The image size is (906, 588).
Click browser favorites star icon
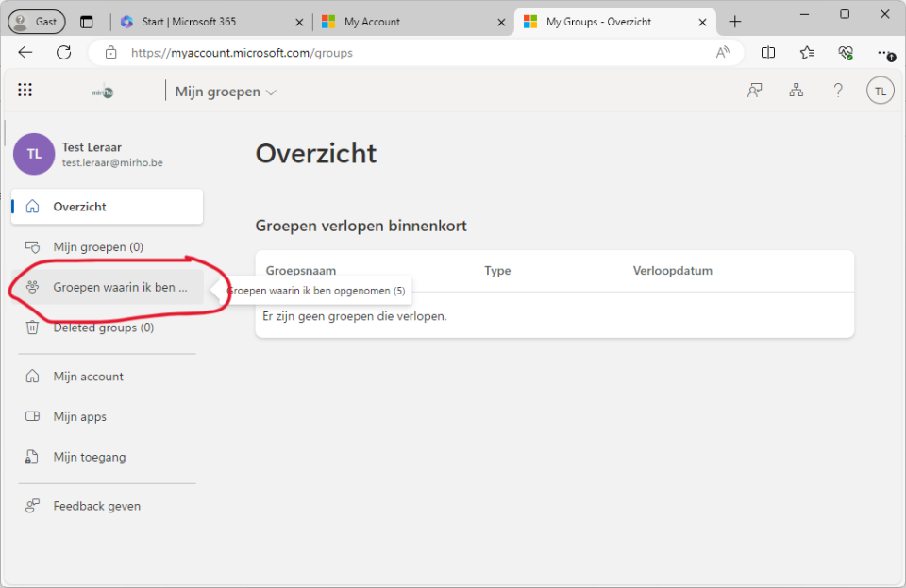[807, 53]
